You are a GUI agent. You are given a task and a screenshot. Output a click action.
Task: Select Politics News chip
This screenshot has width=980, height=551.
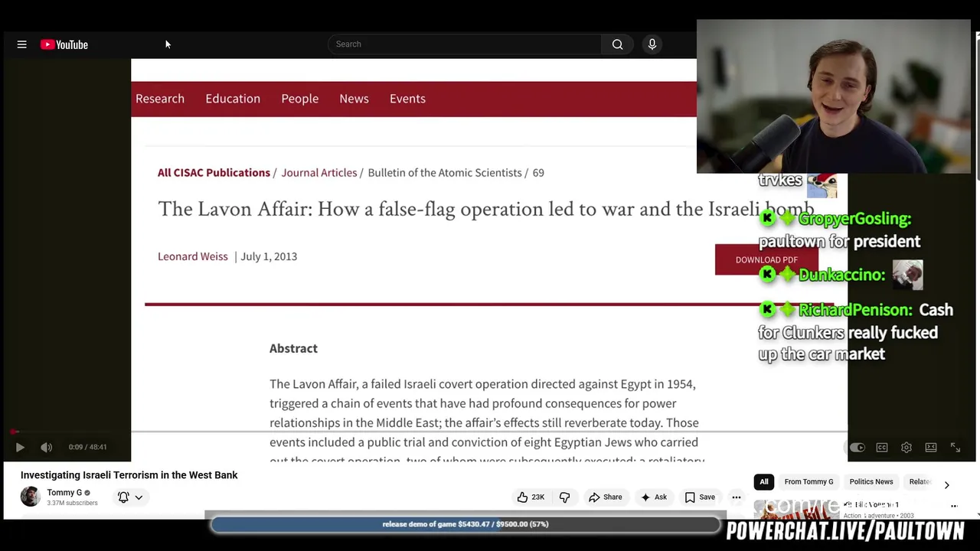point(871,482)
